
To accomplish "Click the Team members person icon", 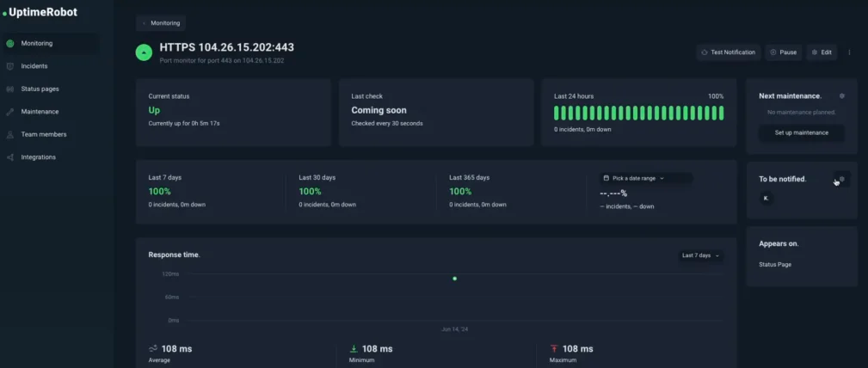I will 10,134.
